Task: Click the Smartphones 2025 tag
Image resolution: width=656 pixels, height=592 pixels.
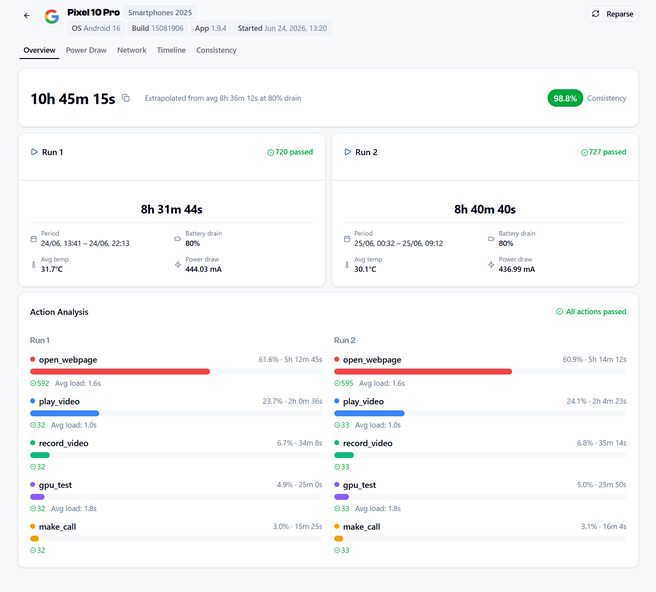Action: click(x=160, y=13)
